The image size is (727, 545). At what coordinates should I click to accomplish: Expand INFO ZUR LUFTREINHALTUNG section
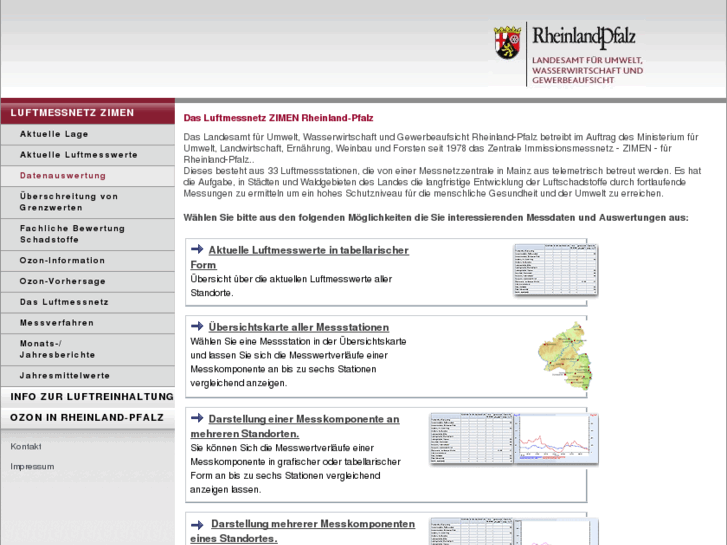click(88, 397)
